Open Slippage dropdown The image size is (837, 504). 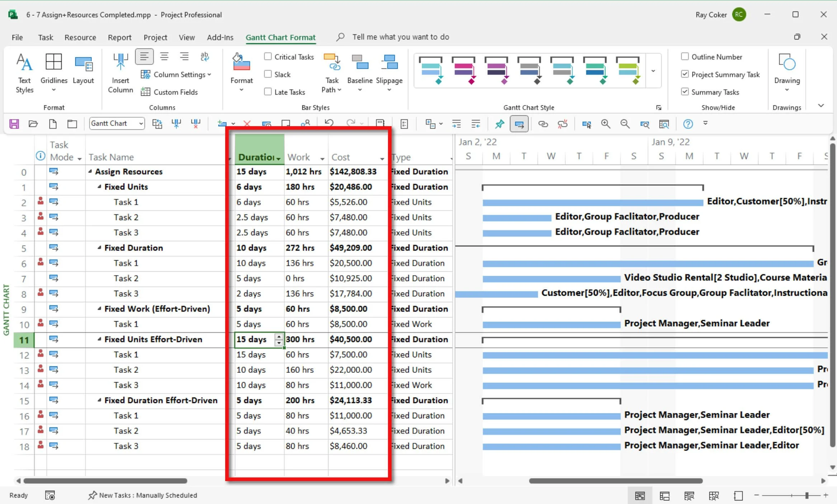(389, 73)
